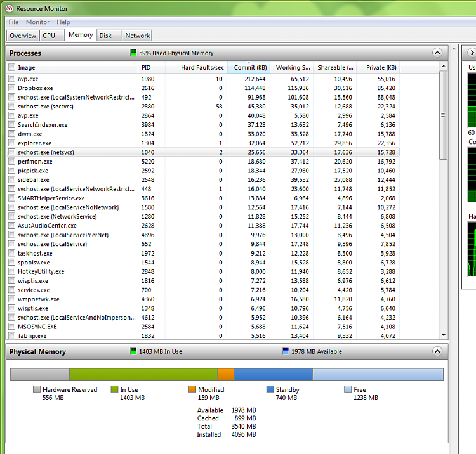Image resolution: width=476 pixels, height=454 pixels.
Task: Toggle the select-all checkbox beside Image header
Action: (x=11, y=67)
